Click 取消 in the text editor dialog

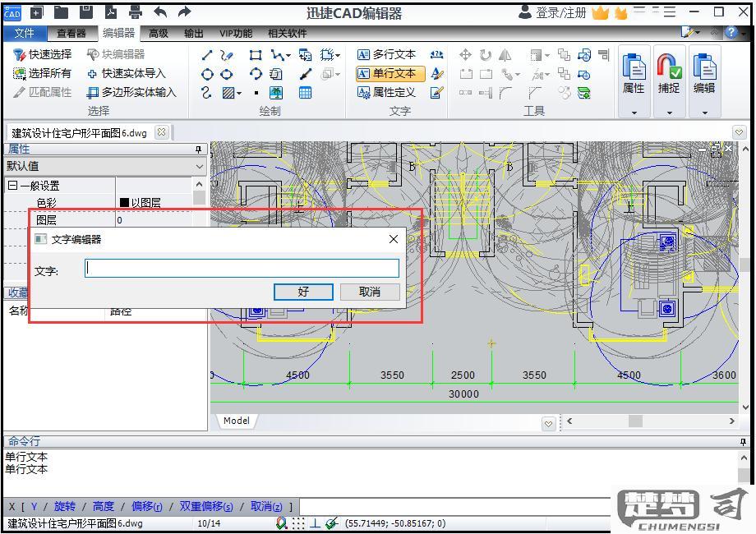click(370, 292)
